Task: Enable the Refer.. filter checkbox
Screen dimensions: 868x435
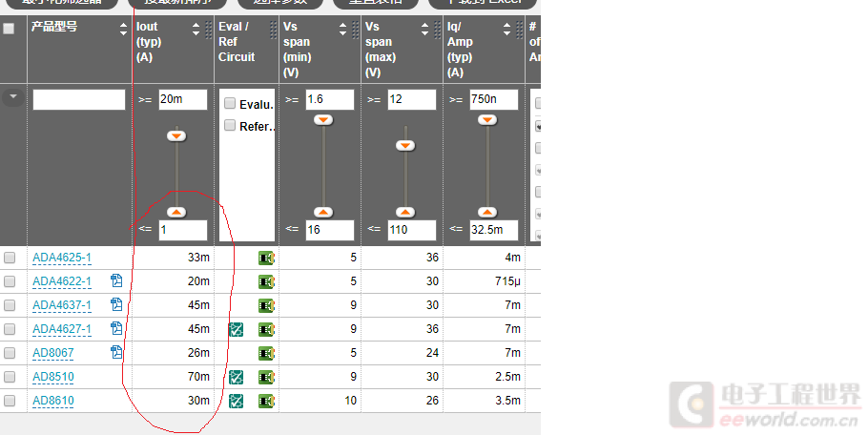Action: point(230,126)
